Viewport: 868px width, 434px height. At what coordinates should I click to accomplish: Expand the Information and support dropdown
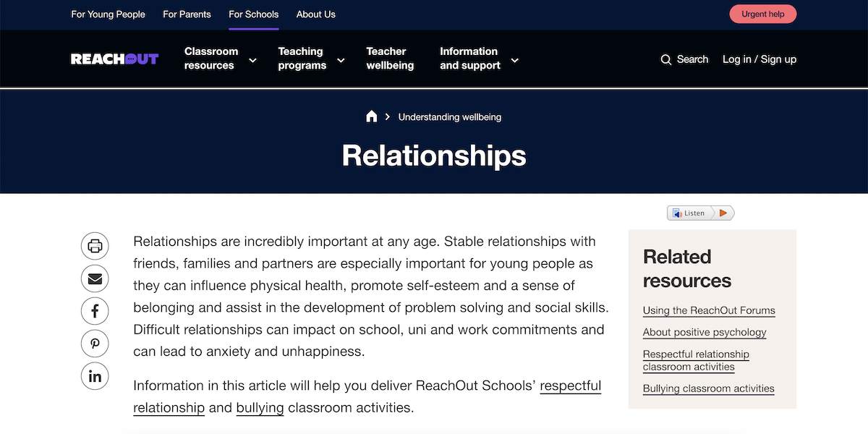514,61
